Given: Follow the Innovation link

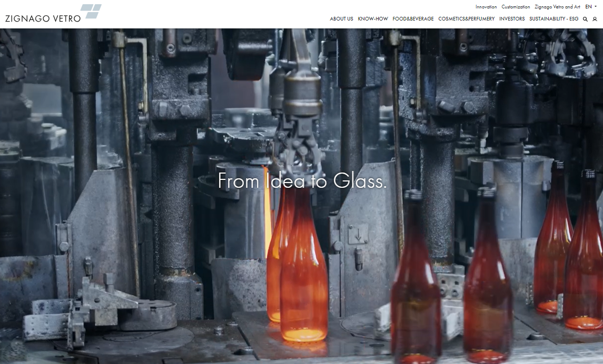Looking at the screenshot, I should [486, 7].
